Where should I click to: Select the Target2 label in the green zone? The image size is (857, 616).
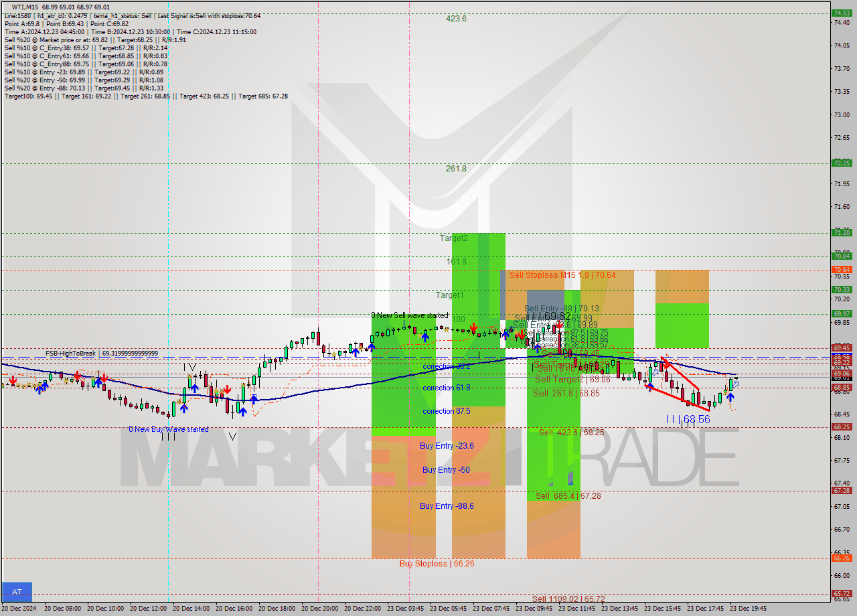454,238
